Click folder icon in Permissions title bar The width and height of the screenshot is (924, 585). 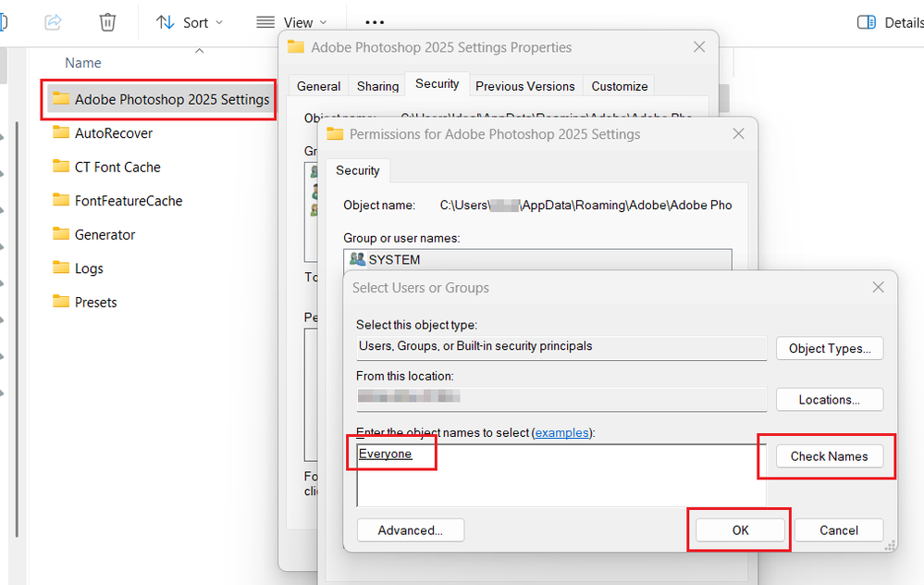[x=335, y=134]
